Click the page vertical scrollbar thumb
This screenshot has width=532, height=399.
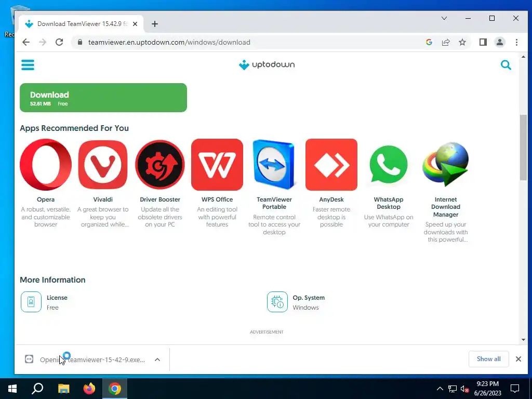(523, 148)
